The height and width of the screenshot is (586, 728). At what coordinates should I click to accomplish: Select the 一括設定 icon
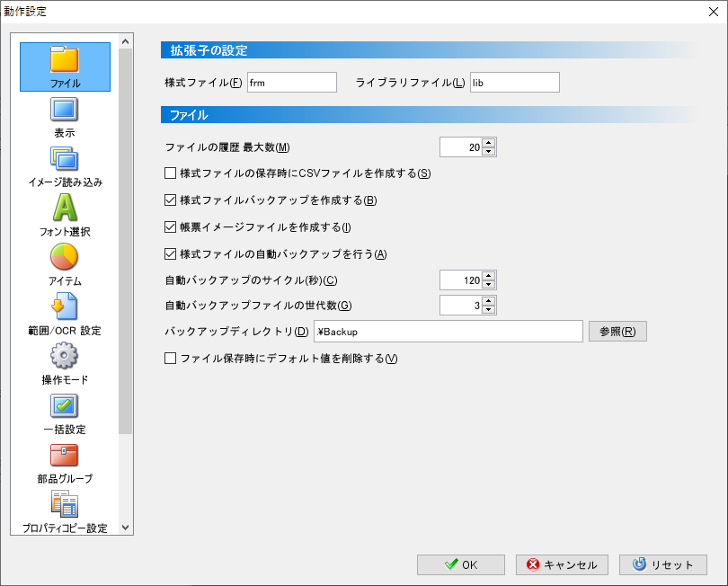click(x=65, y=407)
